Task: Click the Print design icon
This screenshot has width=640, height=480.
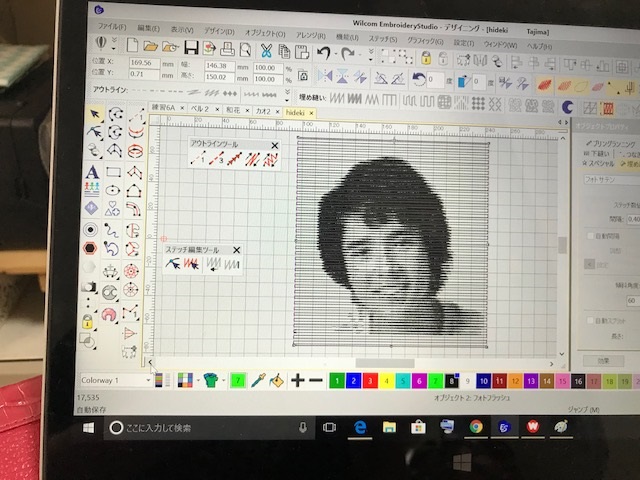Action: [227, 49]
